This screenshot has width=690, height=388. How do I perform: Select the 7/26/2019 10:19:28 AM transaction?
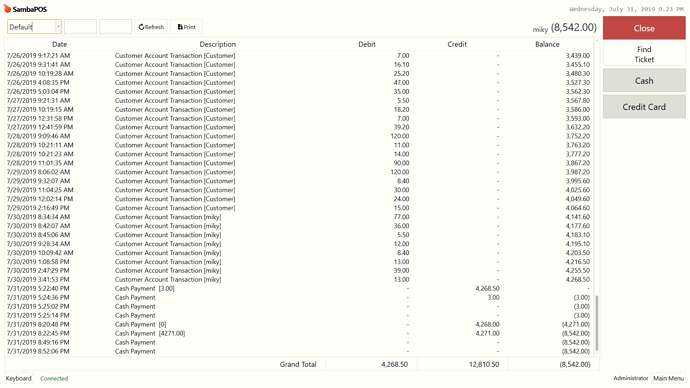(299, 73)
